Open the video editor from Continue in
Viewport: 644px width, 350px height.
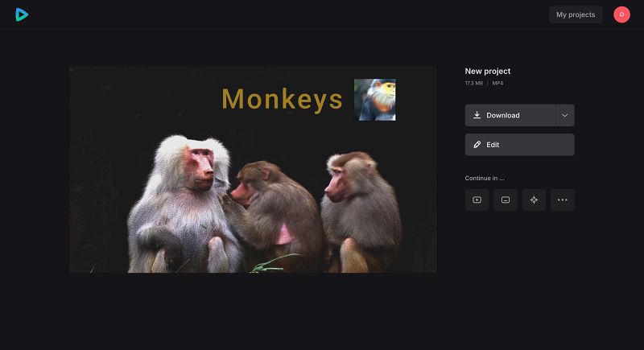tap(477, 200)
